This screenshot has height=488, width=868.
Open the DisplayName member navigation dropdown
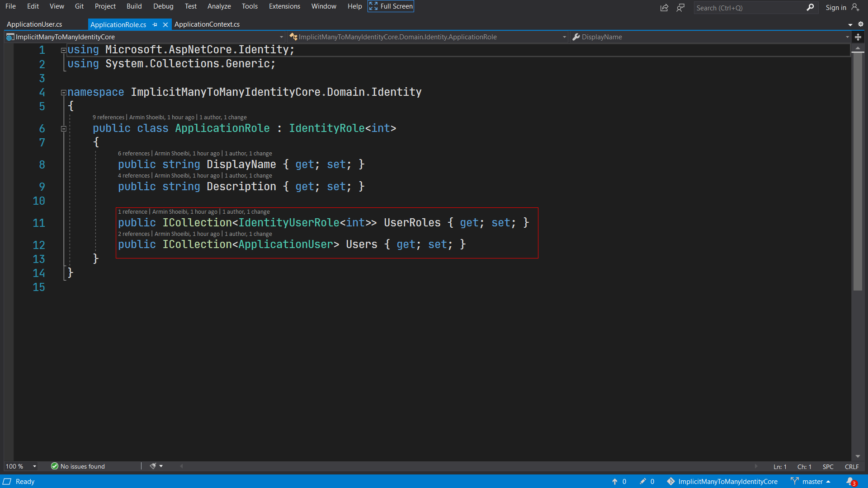[x=847, y=37]
